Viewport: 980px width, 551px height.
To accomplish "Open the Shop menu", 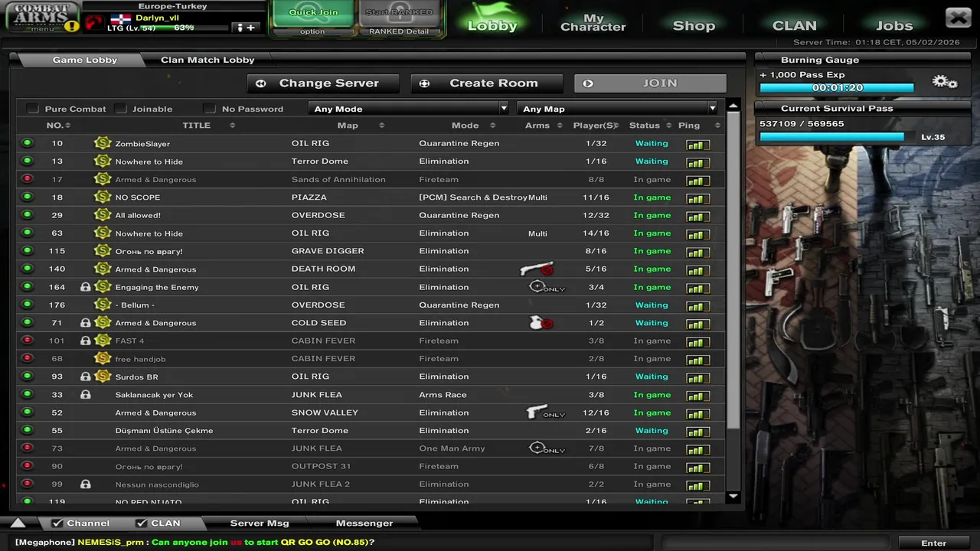I will point(694,25).
